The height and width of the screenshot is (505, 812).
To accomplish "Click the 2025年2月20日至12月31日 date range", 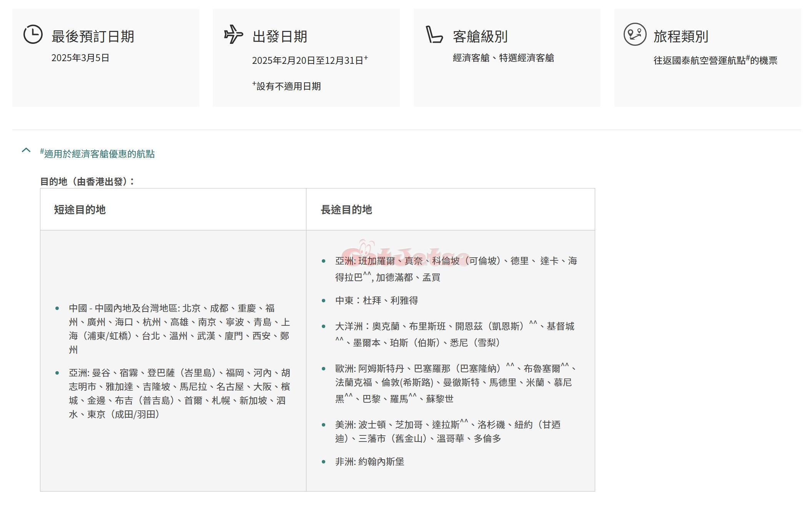I will [x=310, y=60].
